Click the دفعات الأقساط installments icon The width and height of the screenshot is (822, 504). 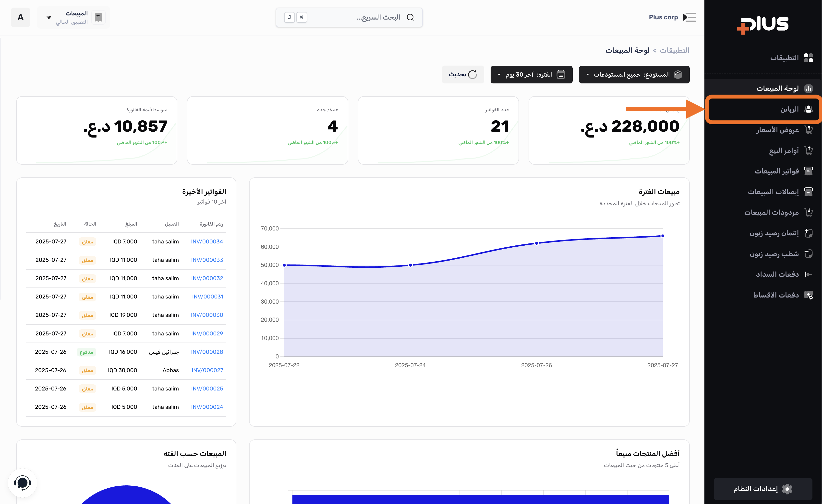(808, 295)
